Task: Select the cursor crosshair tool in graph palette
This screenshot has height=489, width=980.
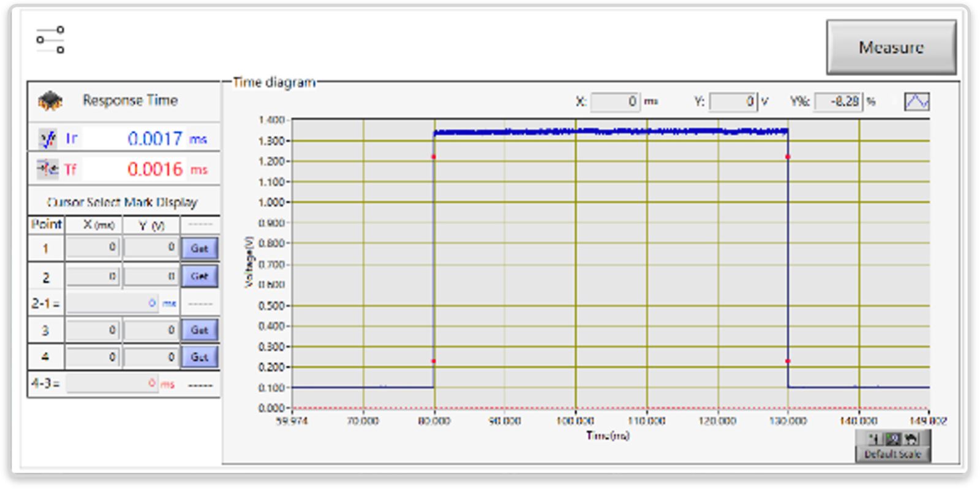Action: (874, 439)
